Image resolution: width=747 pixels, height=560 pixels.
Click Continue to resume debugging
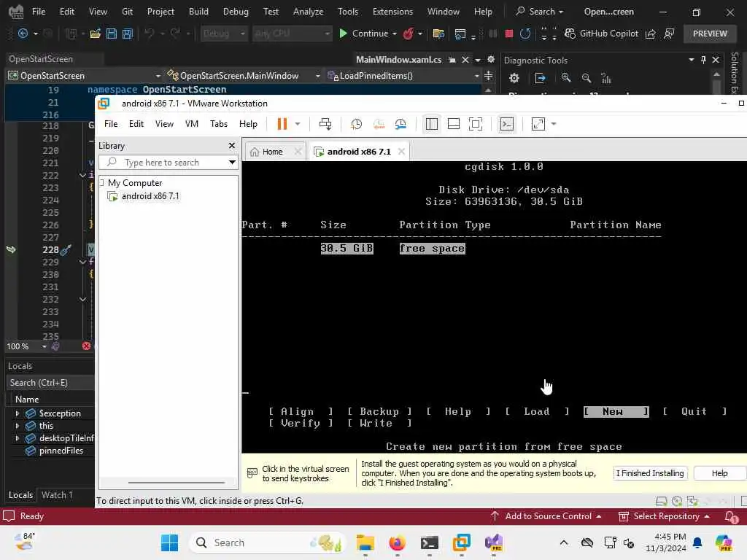[364, 34]
